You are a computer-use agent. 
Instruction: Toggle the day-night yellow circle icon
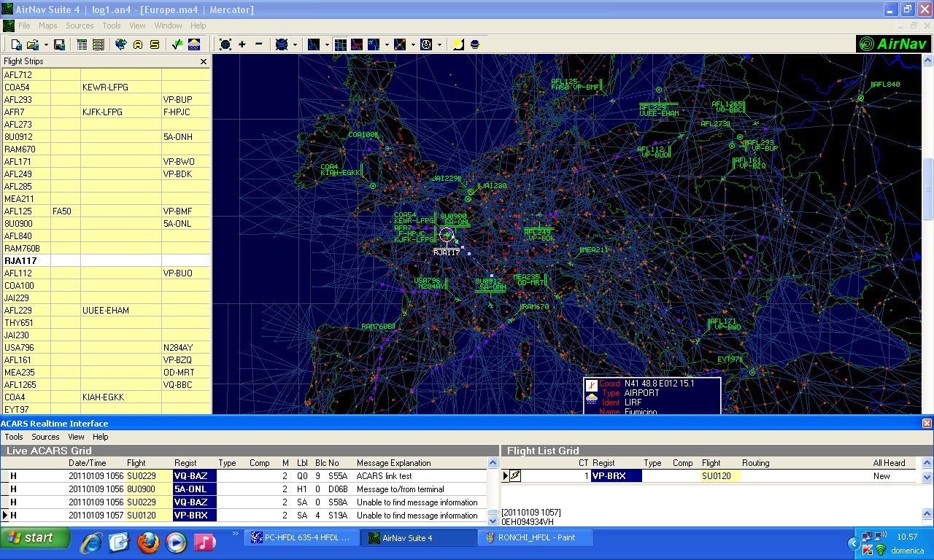click(x=458, y=44)
